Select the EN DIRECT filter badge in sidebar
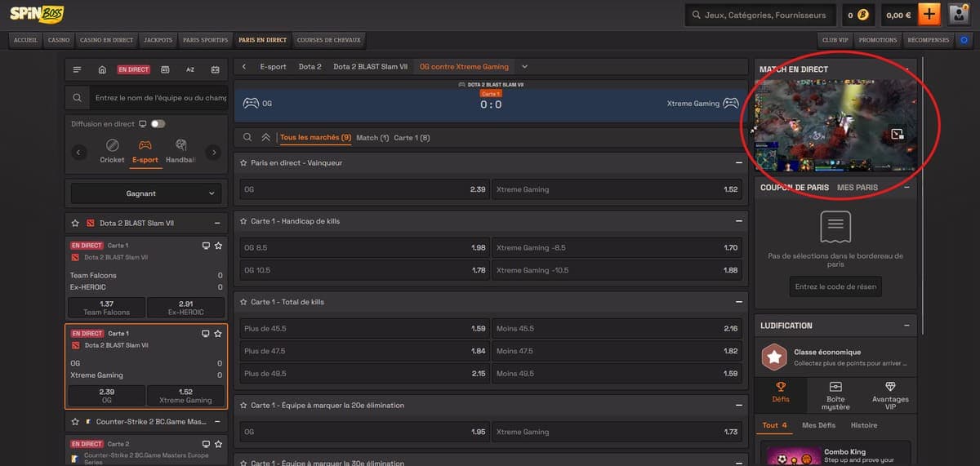The height and width of the screenshot is (466, 980). click(x=134, y=69)
